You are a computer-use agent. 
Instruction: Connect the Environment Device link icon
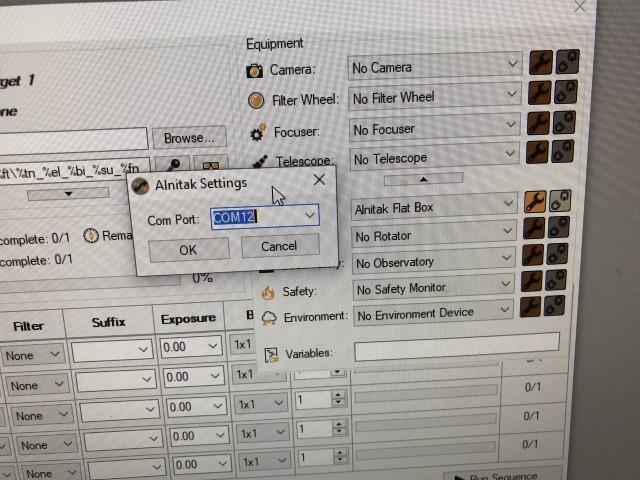554,306
